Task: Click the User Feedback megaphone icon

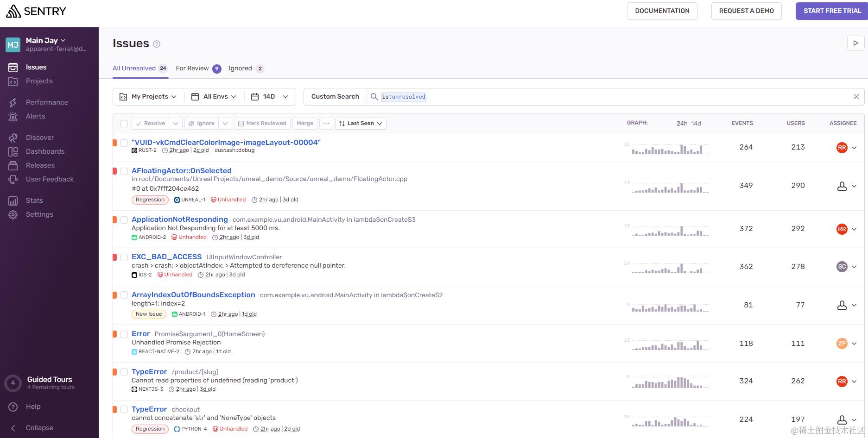Action: coord(13,179)
